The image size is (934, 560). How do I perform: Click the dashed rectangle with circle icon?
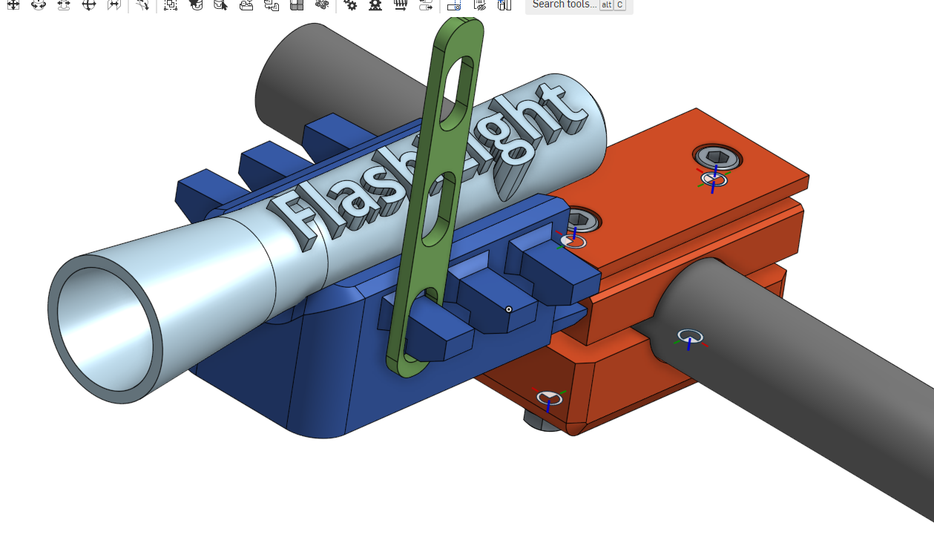[x=454, y=4]
